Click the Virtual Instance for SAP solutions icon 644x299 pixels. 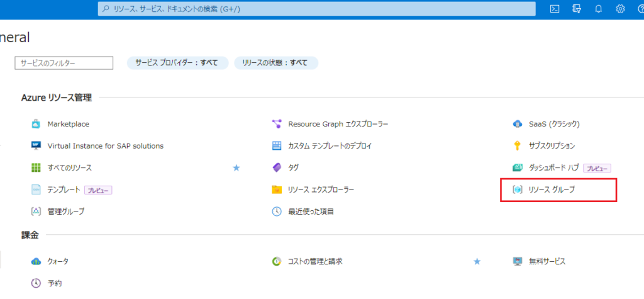point(36,145)
